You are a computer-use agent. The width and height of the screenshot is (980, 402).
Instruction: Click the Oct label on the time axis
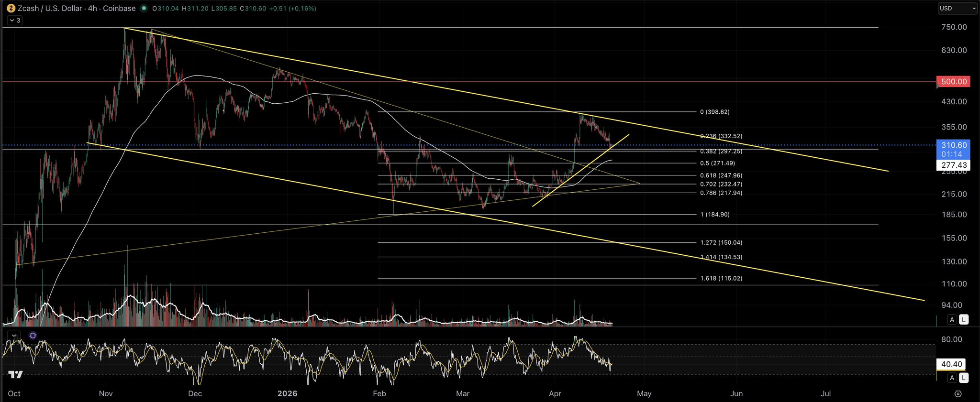click(x=14, y=394)
